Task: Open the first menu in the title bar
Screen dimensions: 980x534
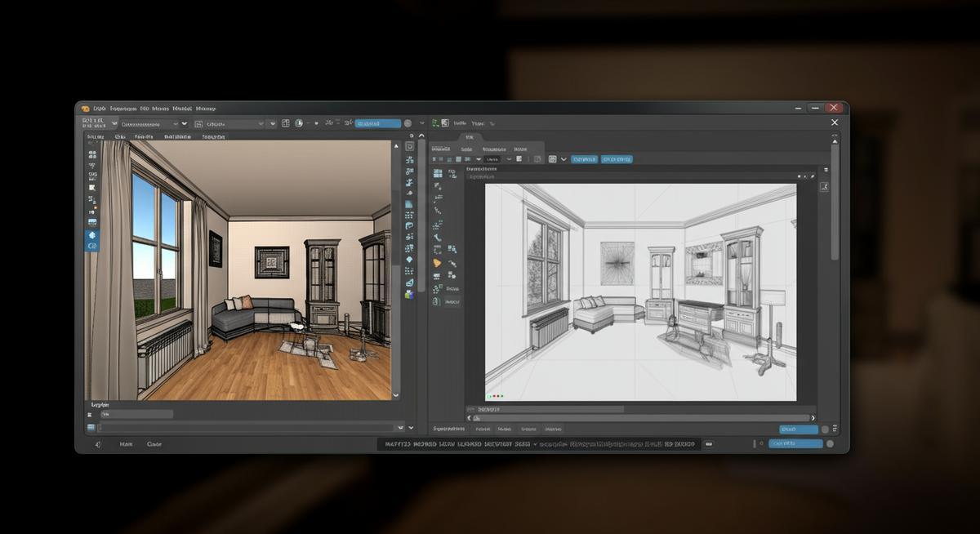Action: (100, 108)
